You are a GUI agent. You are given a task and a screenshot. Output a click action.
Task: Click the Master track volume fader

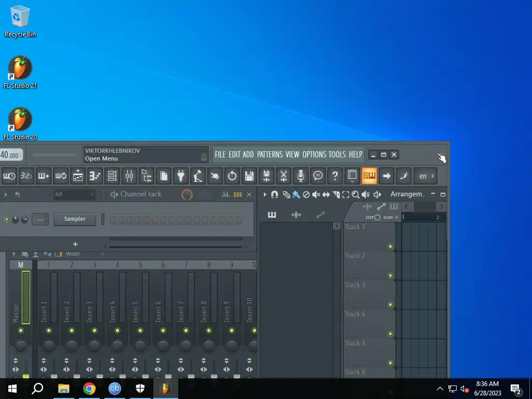point(26,377)
